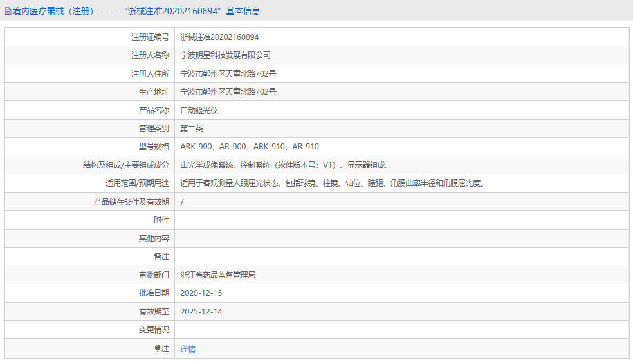
Task: Click the 适用范围/预期用途 label
Action: tap(137, 183)
